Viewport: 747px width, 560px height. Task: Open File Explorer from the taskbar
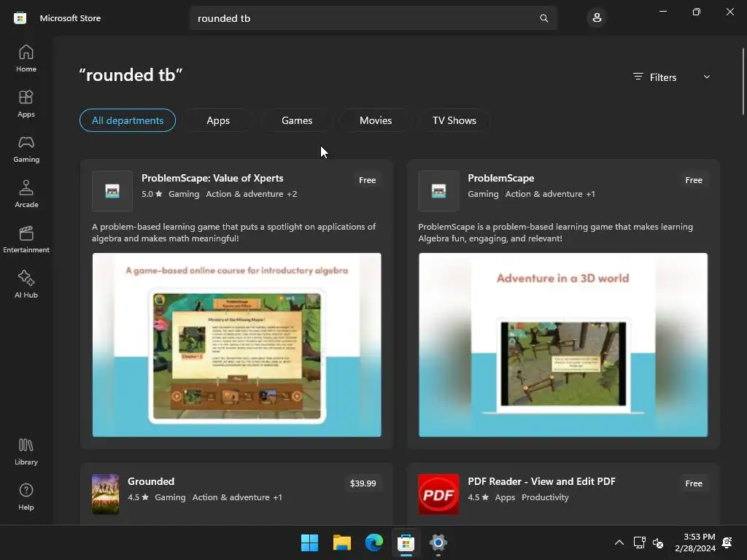pyautogui.click(x=342, y=542)
